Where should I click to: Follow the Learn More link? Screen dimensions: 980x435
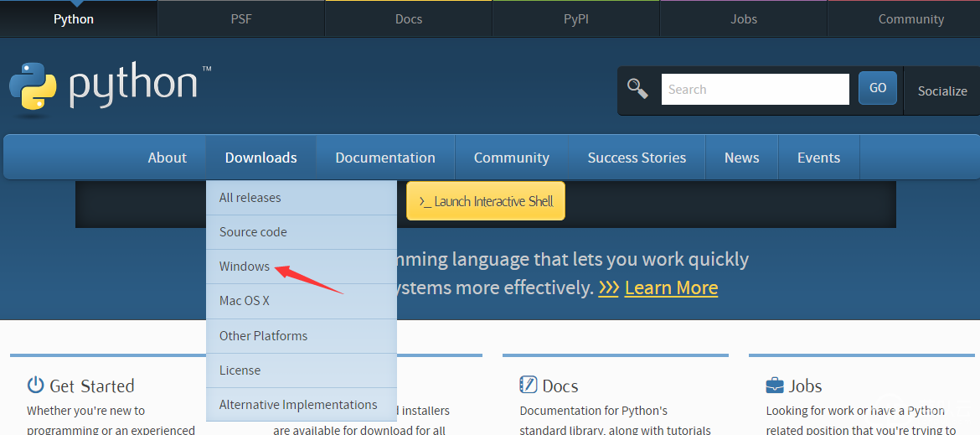pos(671,287)
